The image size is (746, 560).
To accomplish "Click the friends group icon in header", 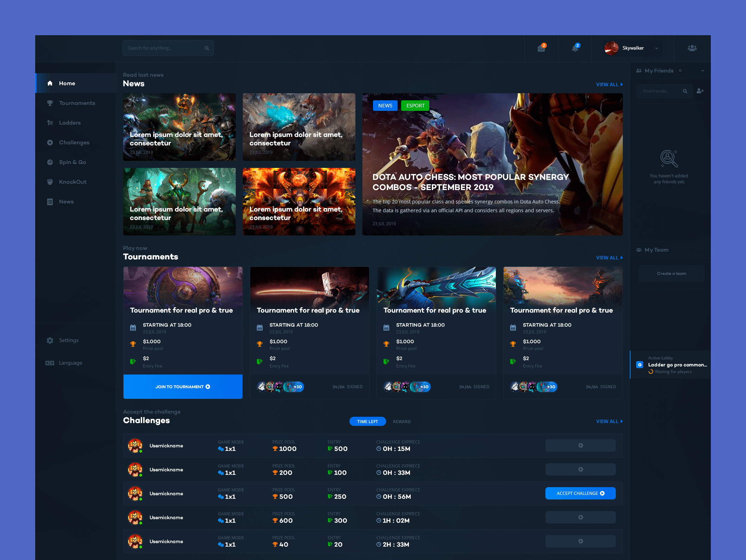I will pyautogui.click(x=692, y=48).
